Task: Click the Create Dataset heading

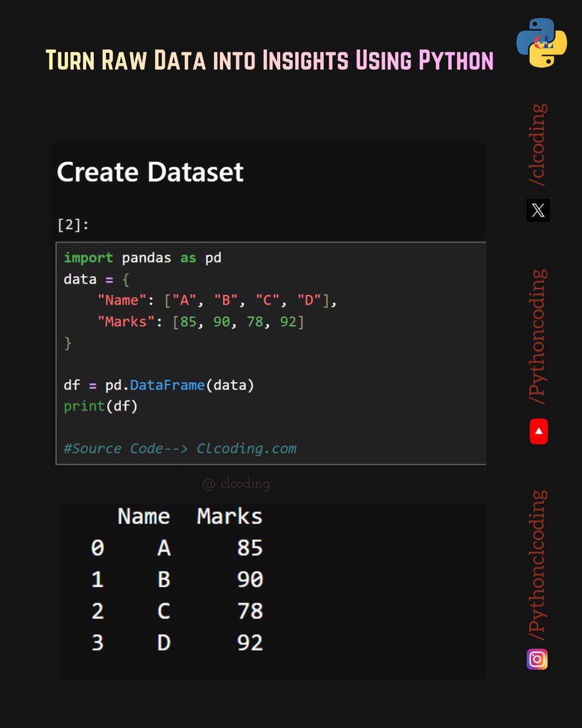Action: (150, 172)
